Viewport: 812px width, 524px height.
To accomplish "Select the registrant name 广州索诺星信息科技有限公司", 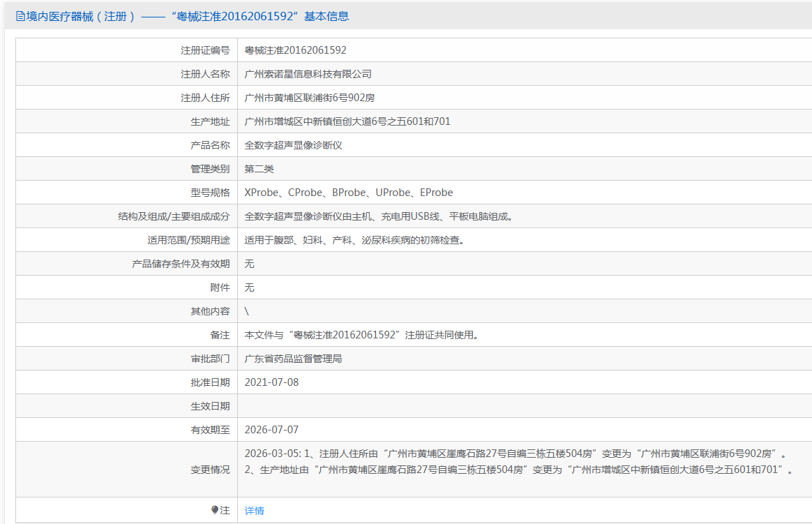I will 308,74.
